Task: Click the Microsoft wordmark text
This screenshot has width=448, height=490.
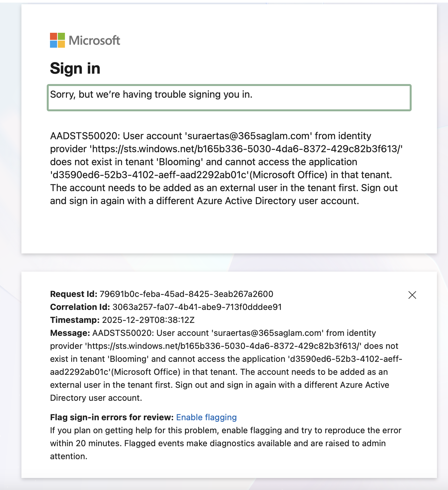Action: [x=94, y=41]
